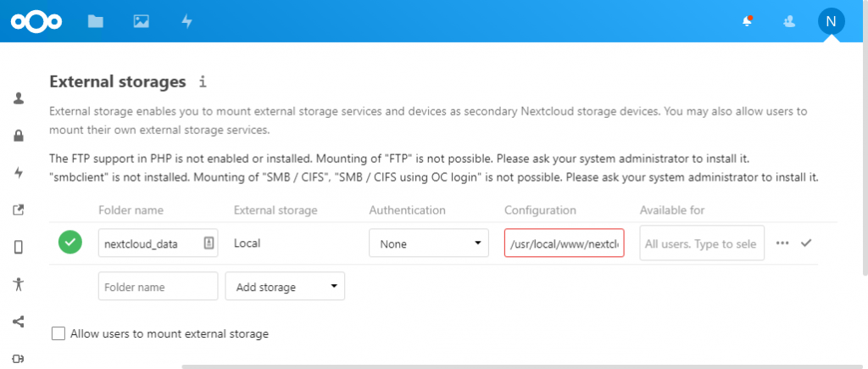
Task: Click the horizontal scrollbar at bottom
Action: [520, 366]
